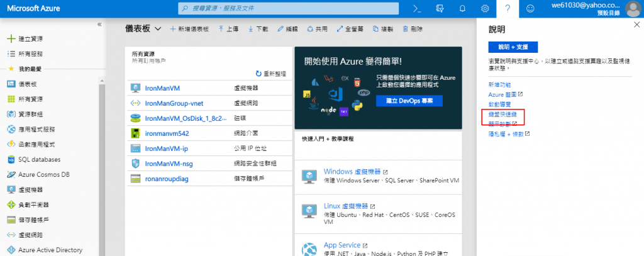Click 上傳 to upload a dashboard
Screen dimensions: 644x256
(x=228, y=29)
